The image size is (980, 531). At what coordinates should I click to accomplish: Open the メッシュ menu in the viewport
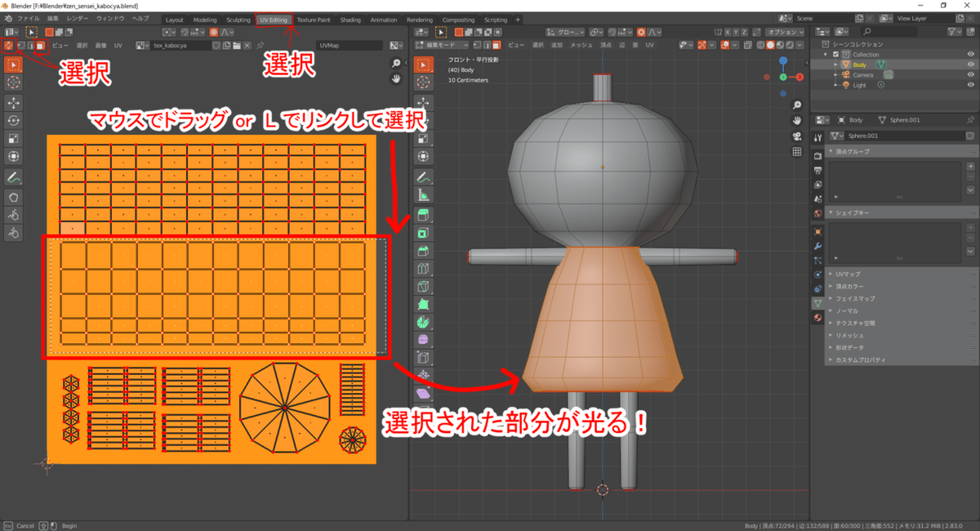coord(581,44)
